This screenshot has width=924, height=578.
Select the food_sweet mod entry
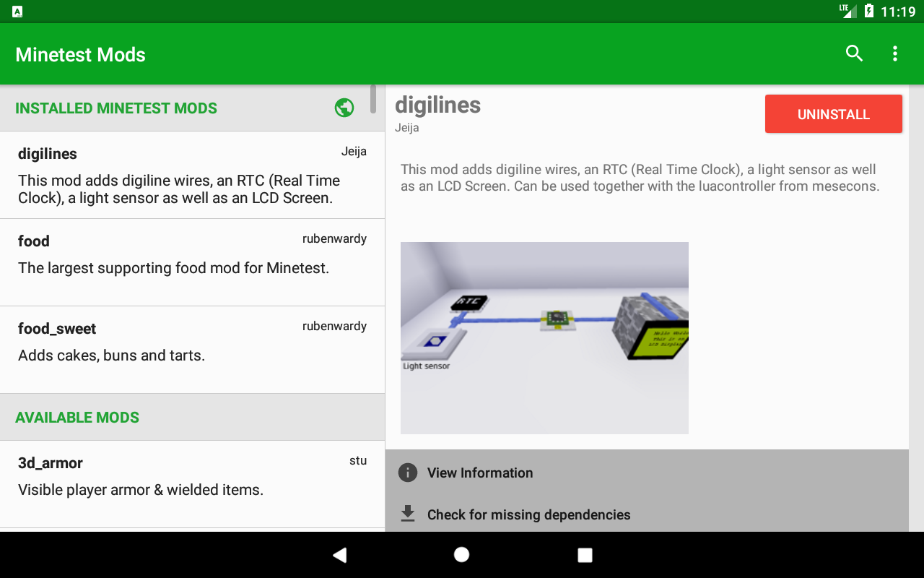point(192,350)
